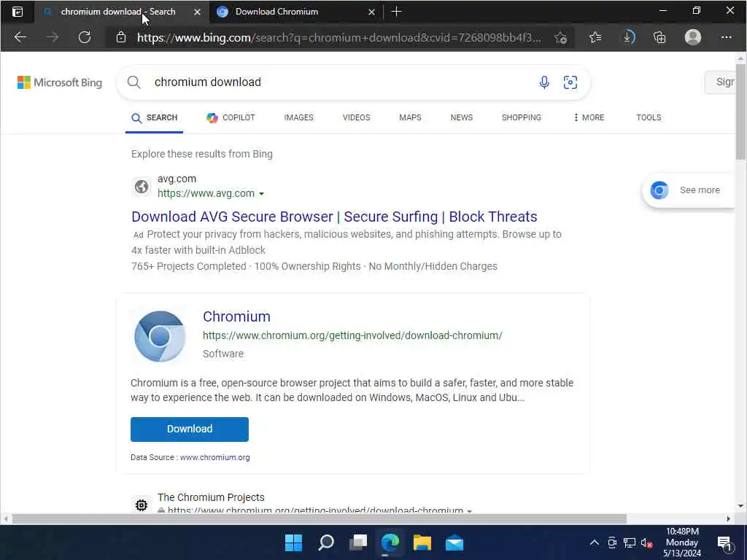Image resolution: width=747 pixels, height=560 pixels.
Task: Open Edge Settings and more menu
Action: [726, 37]
